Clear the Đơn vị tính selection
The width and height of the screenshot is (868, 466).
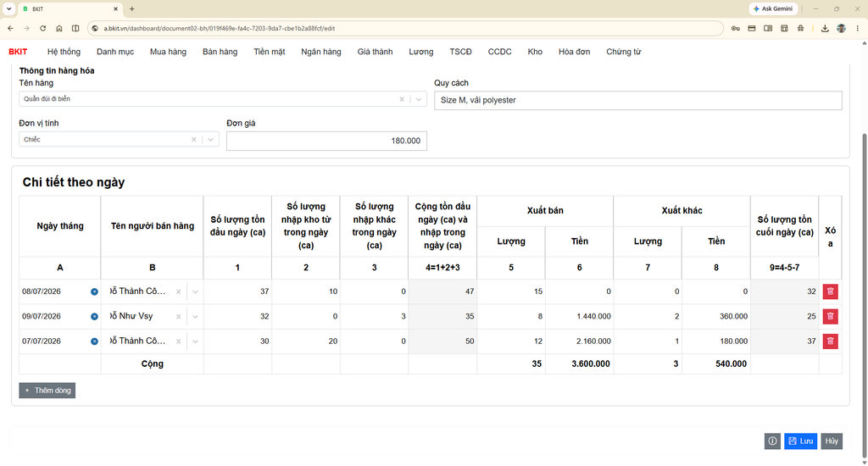194,140
